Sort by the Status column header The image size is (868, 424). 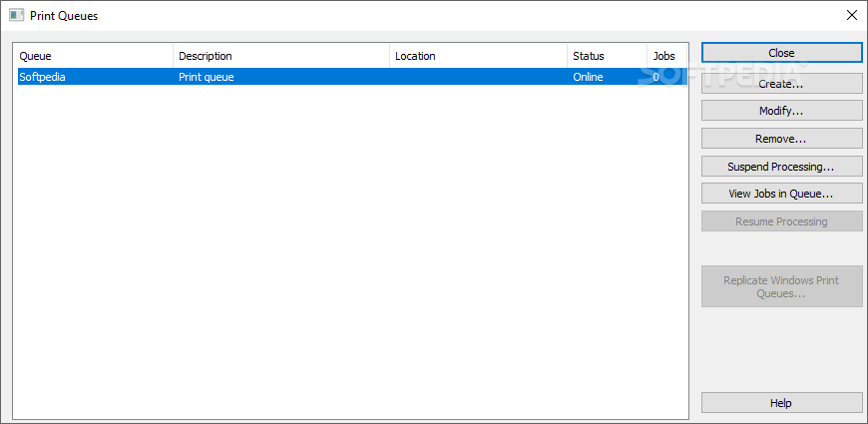[607, 56]
